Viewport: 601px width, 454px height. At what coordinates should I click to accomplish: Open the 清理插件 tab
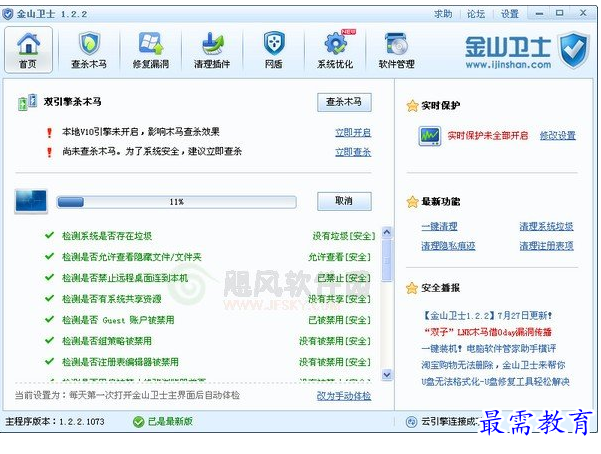[x=212, y=50]
